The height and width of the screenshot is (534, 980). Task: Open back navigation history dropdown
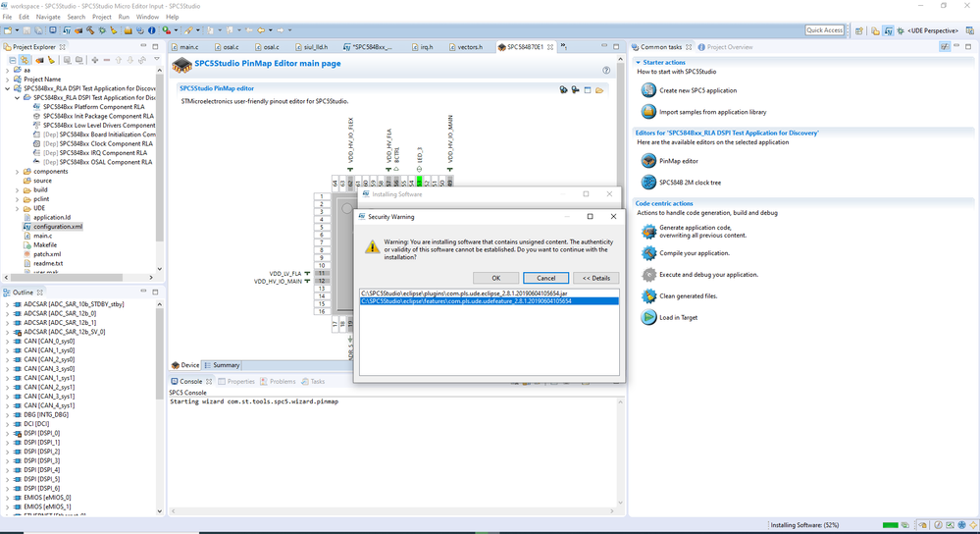pos(270,30)
